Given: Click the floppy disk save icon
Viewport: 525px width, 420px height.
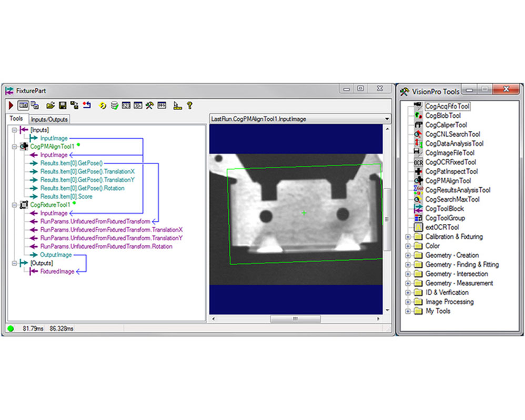Looking at the screenshot, I should click(x=63, y=106).
